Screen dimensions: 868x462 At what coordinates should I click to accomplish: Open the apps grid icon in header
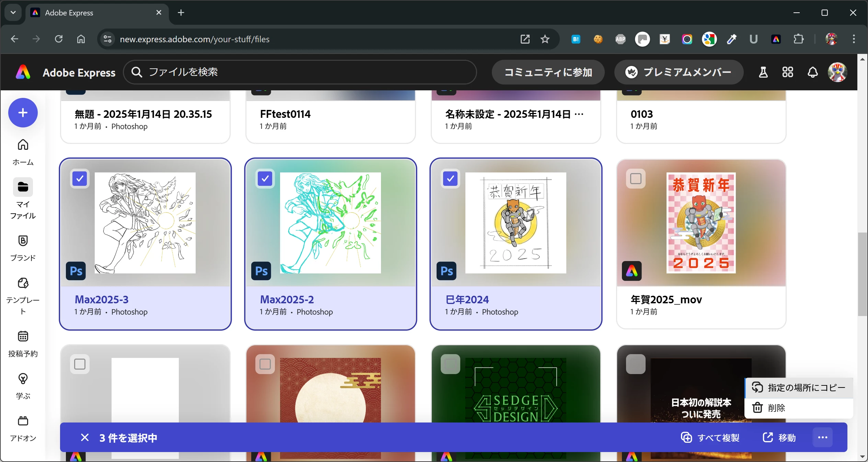coord(788,72)
